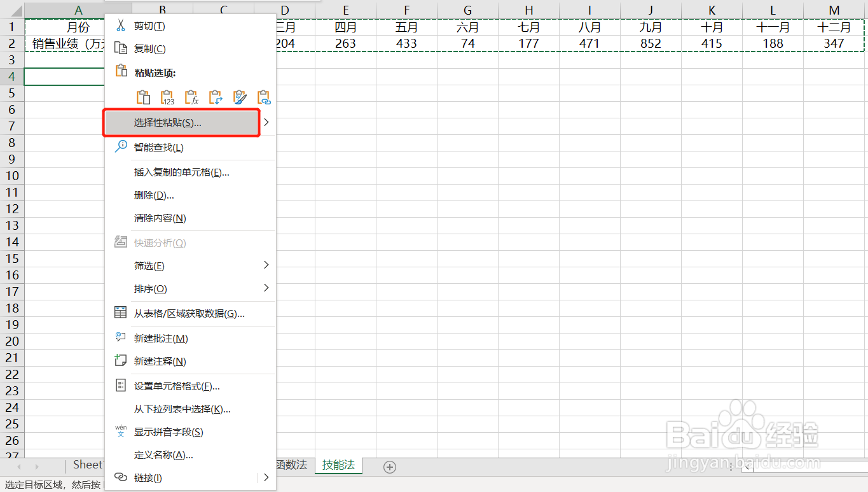
Task: Select the 月份 cell in row 1
Action: 78,27
